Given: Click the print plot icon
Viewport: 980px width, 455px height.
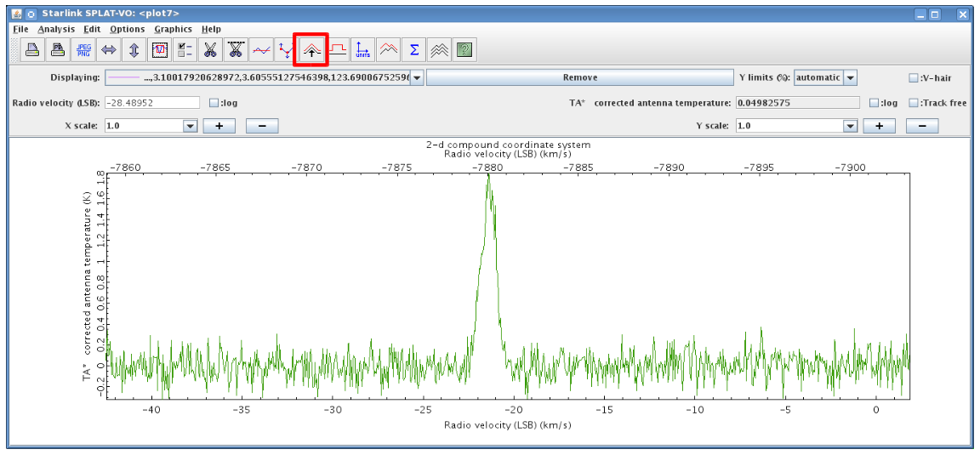Looking at the screenshot, I should pyautogui.click(x=32, y=50).
